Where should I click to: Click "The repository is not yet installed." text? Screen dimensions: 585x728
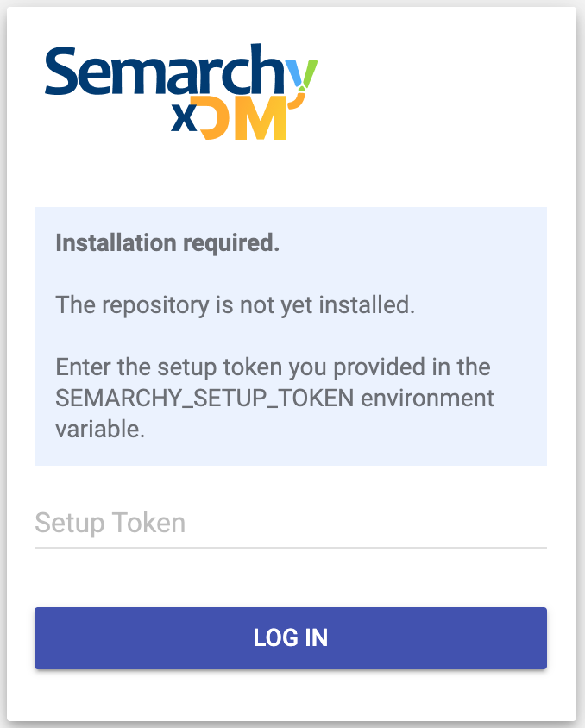tap(236, 304)
